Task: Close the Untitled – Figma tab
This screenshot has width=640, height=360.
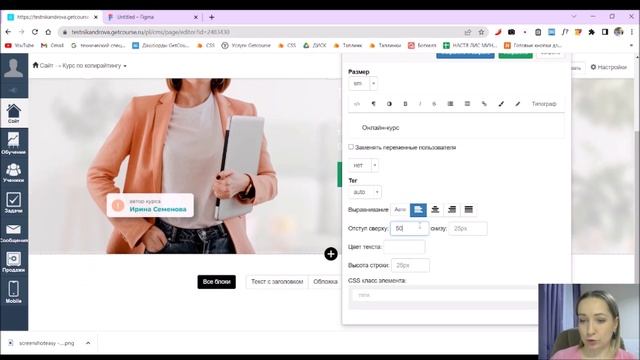Action: pyautogui.click(x=196, y=17)
